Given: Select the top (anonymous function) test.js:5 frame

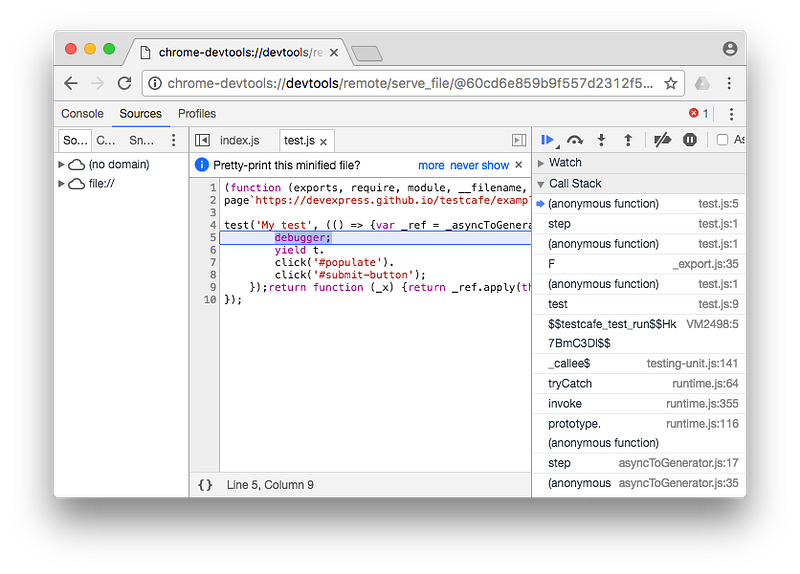Looking at the screenshot, I should [x=638, y=204].
